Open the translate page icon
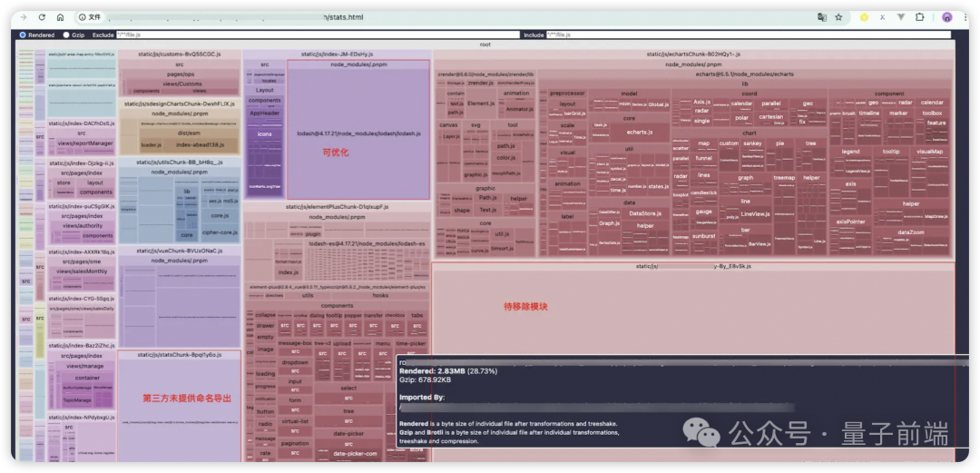980x473 pixels. [822, 17]
